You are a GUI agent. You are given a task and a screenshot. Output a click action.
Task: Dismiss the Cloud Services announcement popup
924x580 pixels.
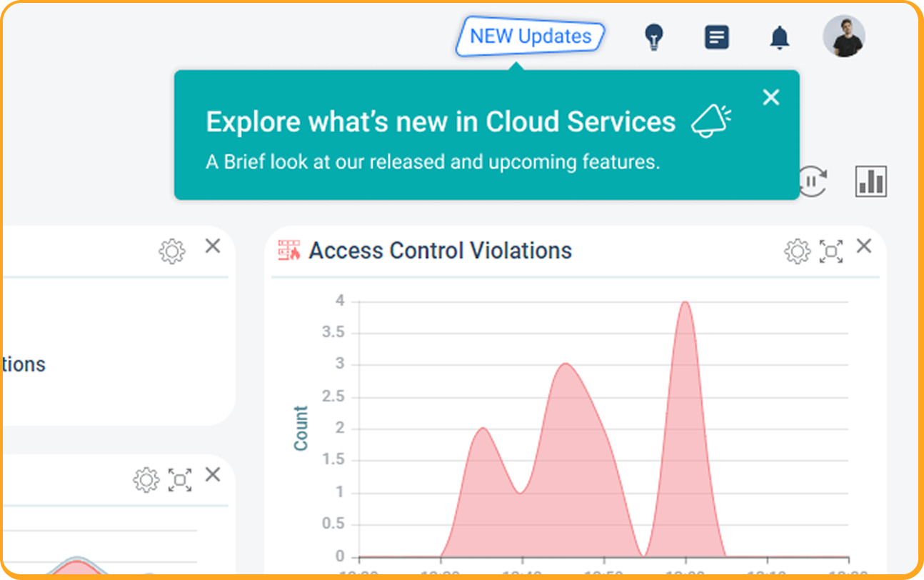tap(770, 97)
